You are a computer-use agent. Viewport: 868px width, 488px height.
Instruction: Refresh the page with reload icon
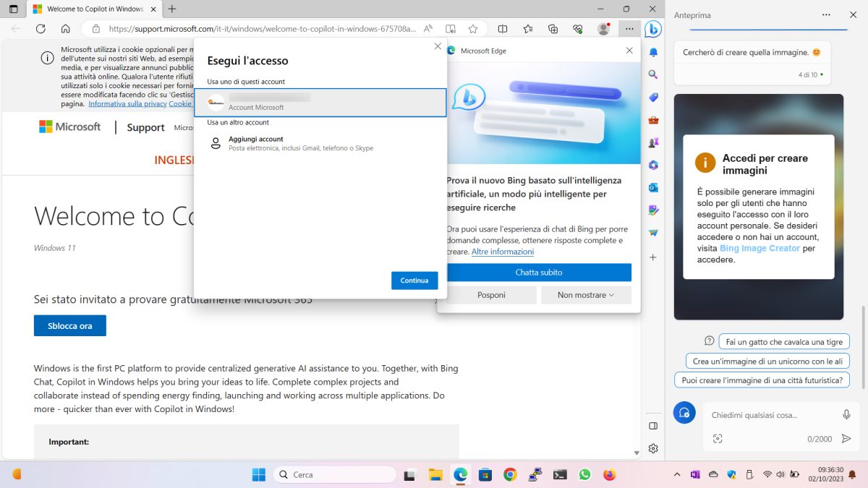[x=41, y=29]
